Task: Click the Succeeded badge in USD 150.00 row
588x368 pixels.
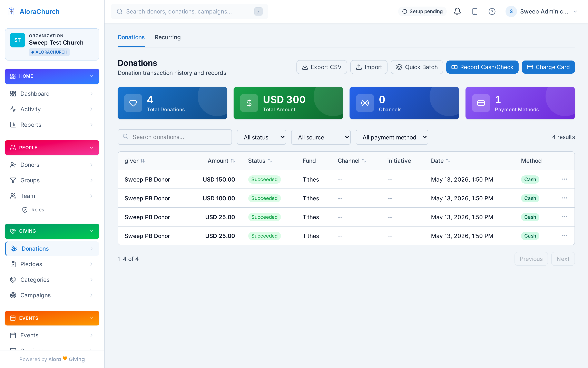Action: (264, 180)
